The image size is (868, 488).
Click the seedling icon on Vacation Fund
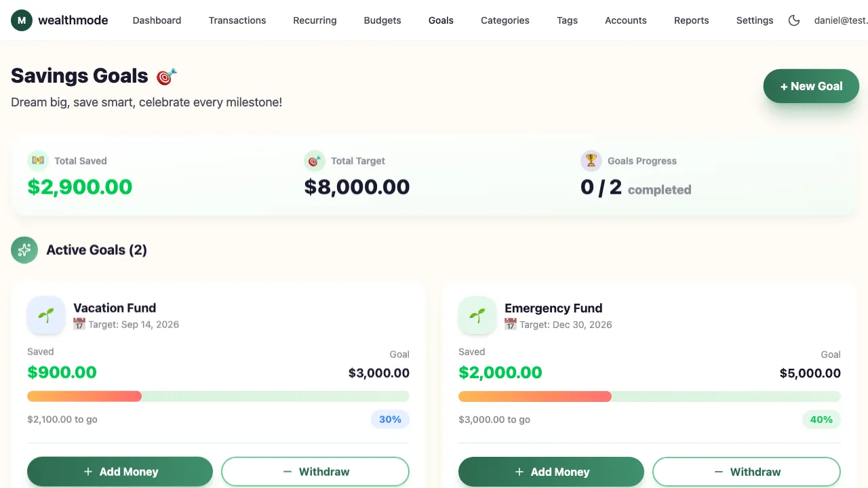[46, 315]
